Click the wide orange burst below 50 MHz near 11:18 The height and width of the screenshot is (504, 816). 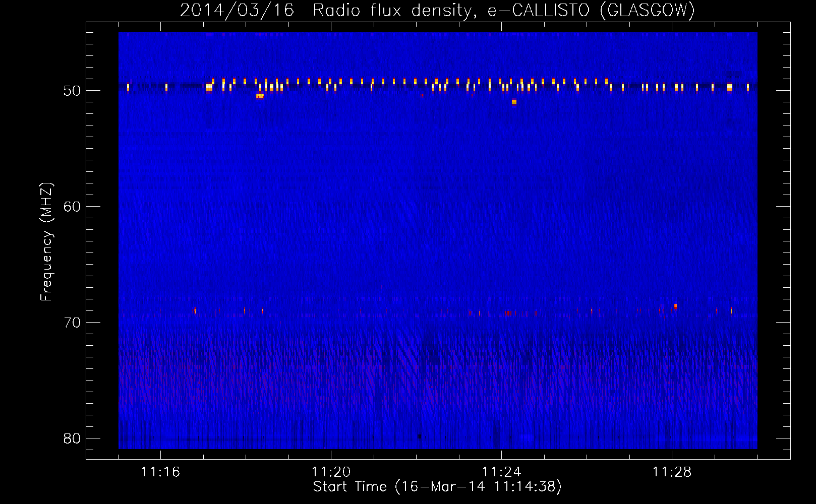tap(260, 96)
